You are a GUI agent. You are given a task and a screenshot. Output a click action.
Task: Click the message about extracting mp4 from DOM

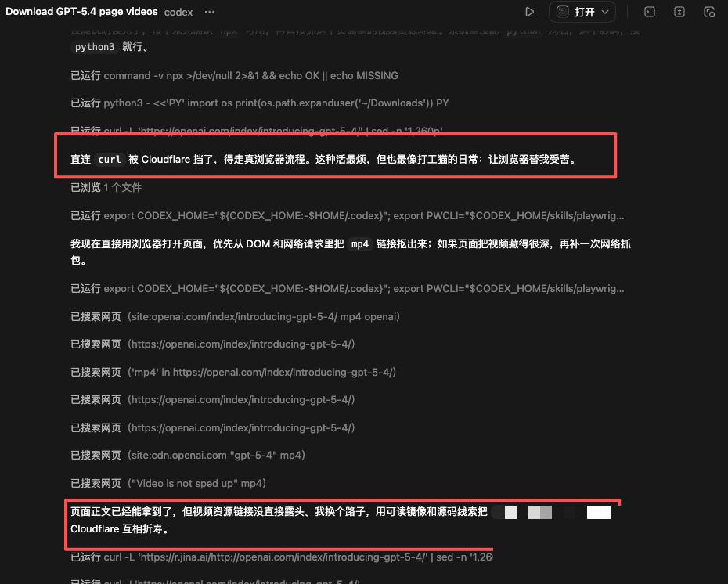click(351, 251)
